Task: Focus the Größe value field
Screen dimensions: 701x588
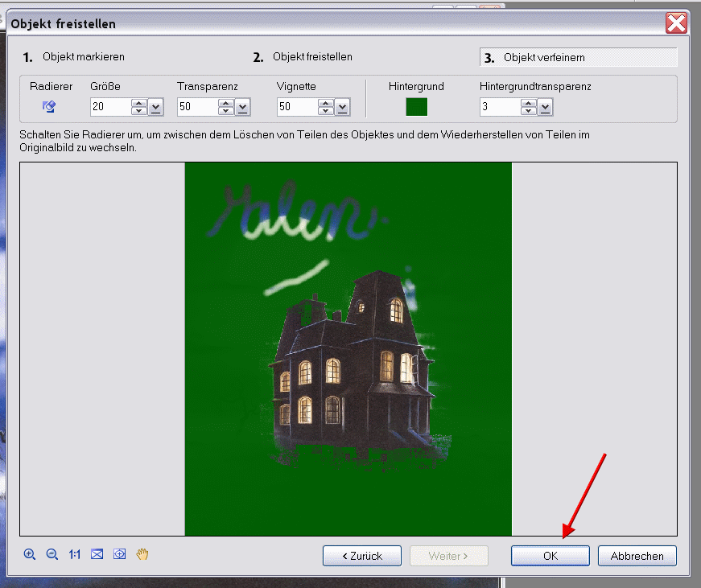Action: click(x=111, y=107)
